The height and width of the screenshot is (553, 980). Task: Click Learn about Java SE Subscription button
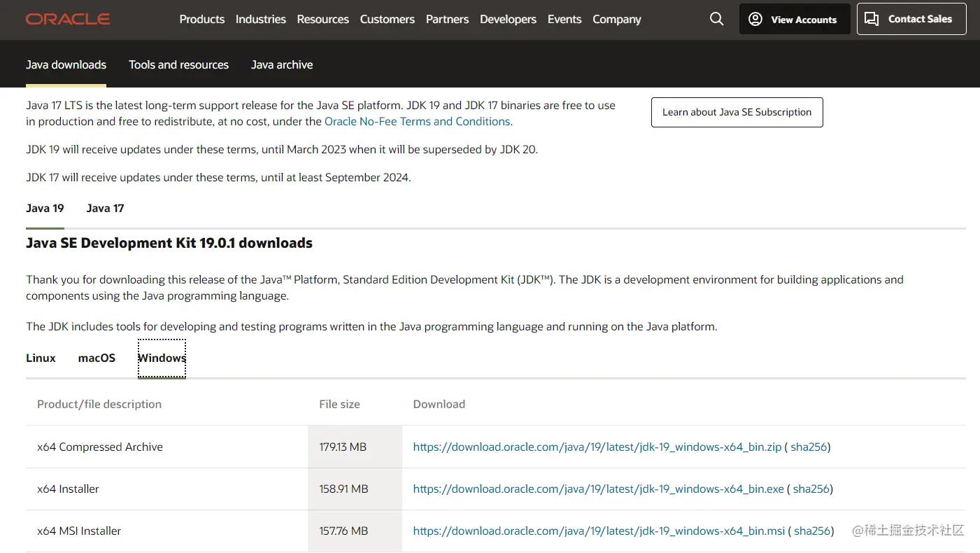[737, 112]
